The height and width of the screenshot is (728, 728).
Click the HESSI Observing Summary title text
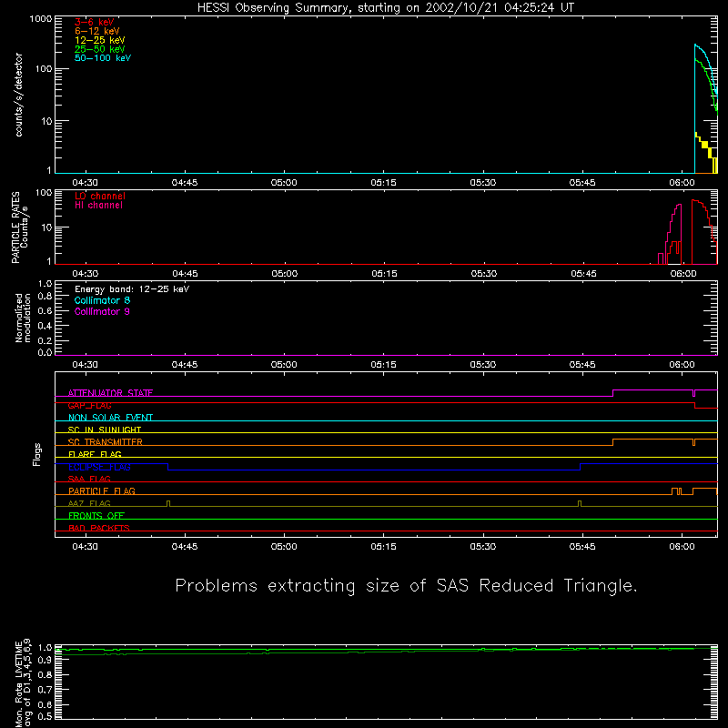[x=385, y=8]
